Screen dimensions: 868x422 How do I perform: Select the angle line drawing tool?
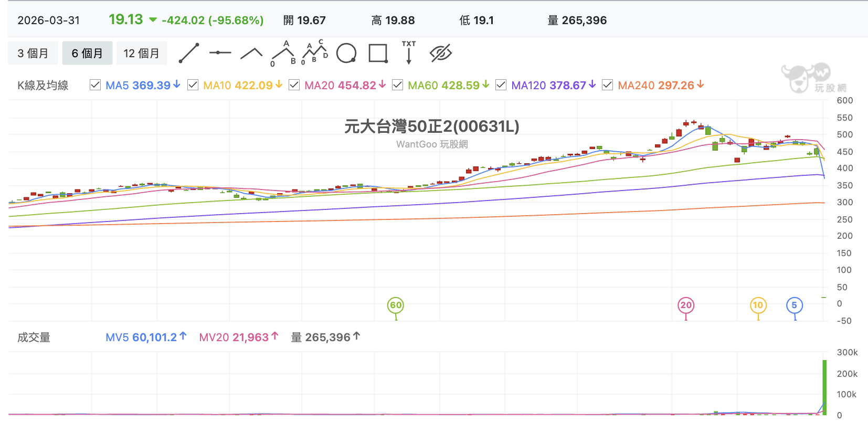251,53
